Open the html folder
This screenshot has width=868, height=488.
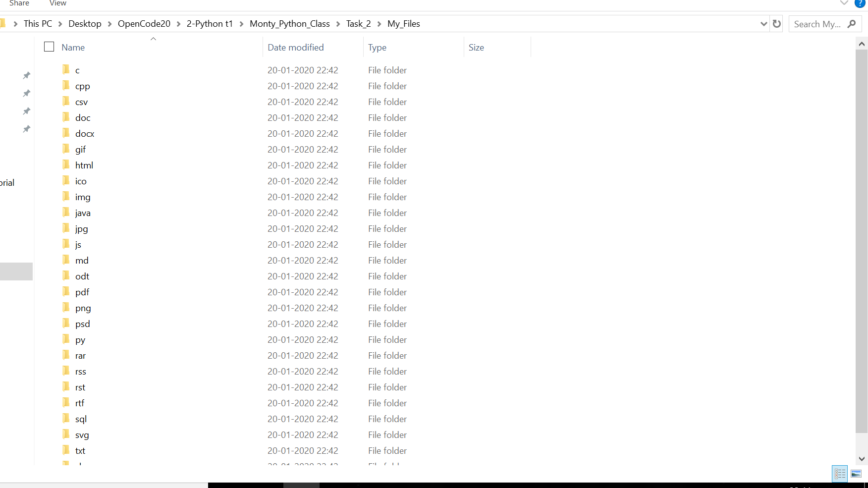pyautogui.click(x=84, y=165)
